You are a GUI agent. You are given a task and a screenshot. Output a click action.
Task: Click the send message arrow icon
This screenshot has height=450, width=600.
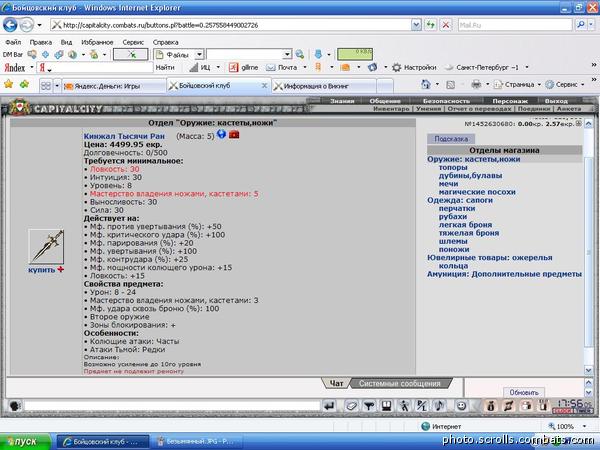coord(329,406)
